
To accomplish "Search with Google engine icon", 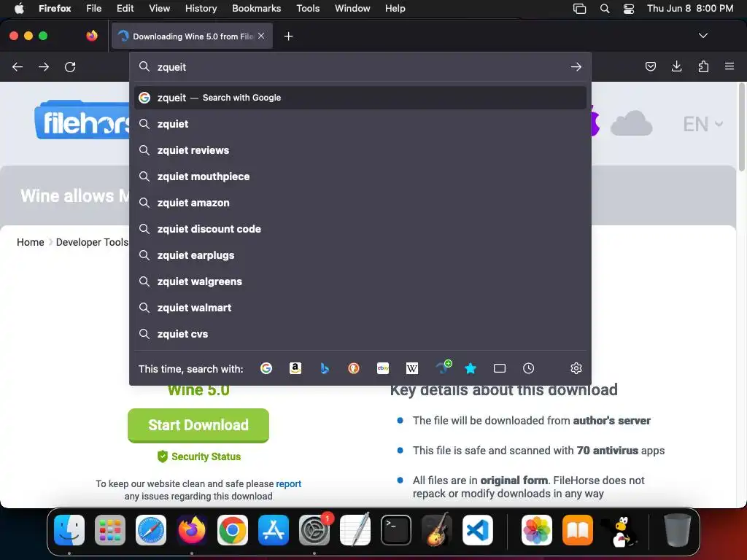I will (x=266, y=368).
